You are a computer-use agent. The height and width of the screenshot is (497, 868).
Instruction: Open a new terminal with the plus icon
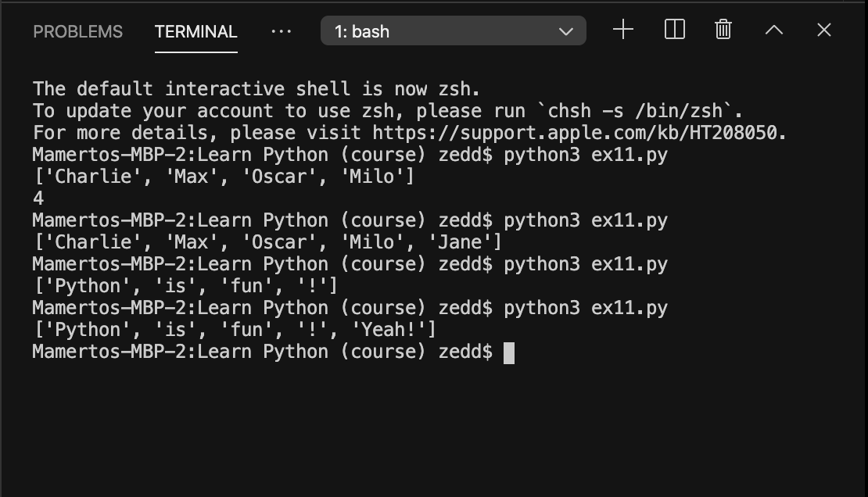click(623, 30)
